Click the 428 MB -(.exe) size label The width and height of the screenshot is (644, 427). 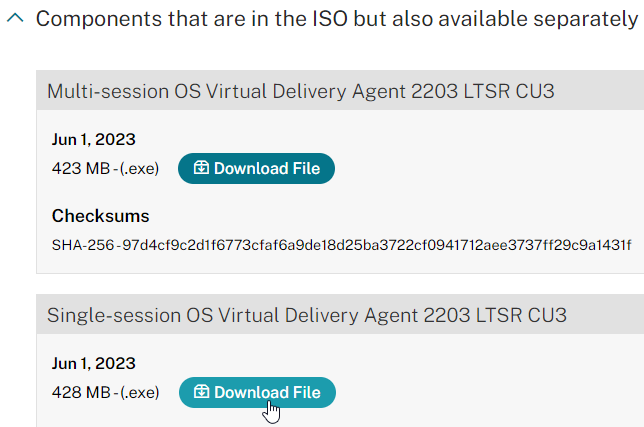point(106,393)
